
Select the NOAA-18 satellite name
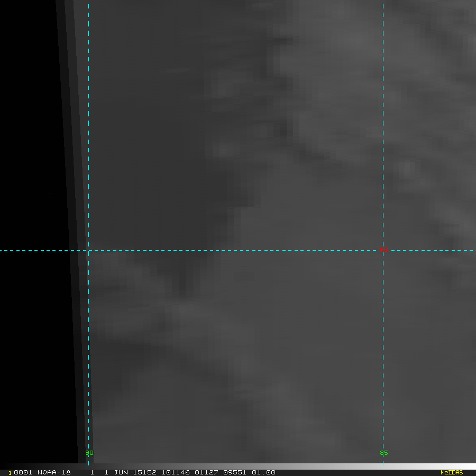click(54, 472)
